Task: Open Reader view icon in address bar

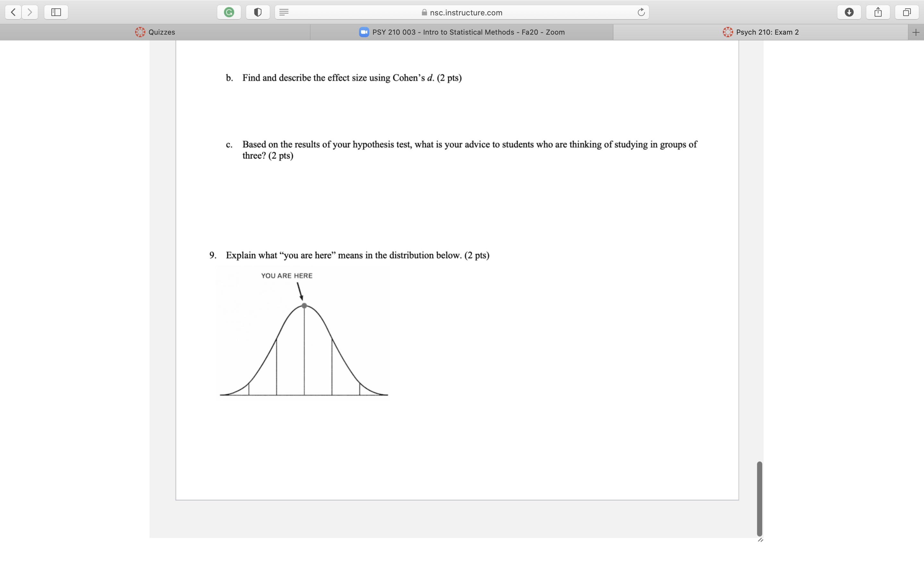Action: (284, 12)
